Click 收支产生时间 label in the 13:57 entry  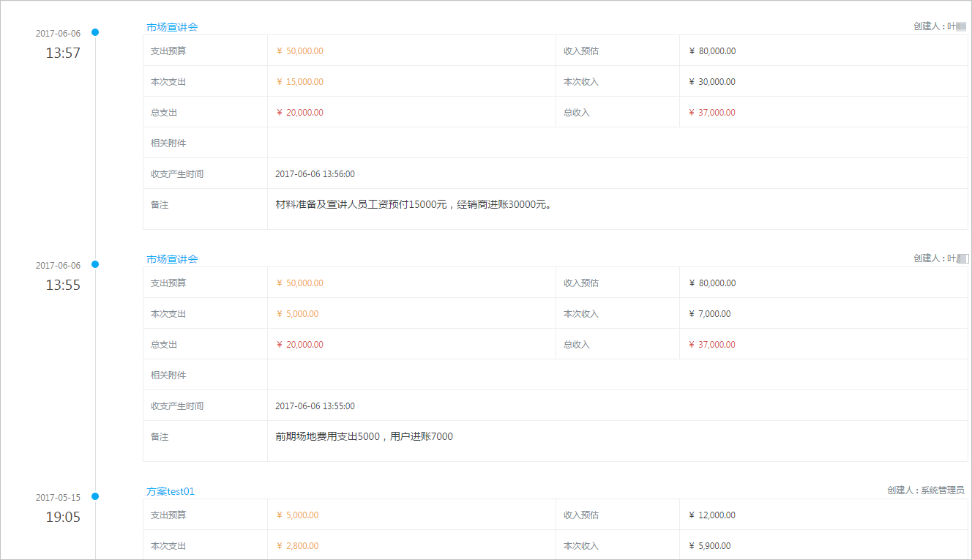(177, 174)
